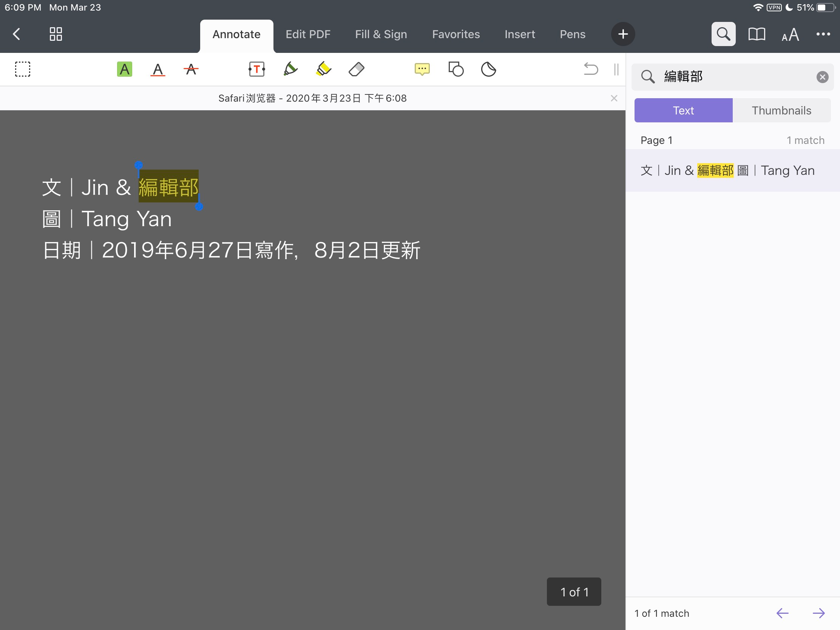Screen dimensions: 840x630
Task: Toggle the search panel magnifier button
Action: 723,34
